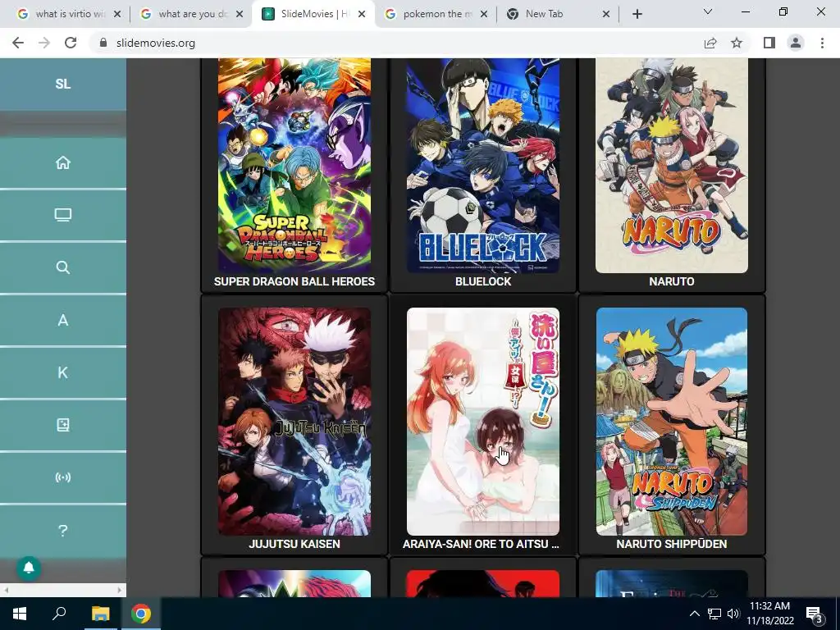Viewport: 840px width, 630px height.
Task: Close the SlideMovies tab
Action: (362, 14)
